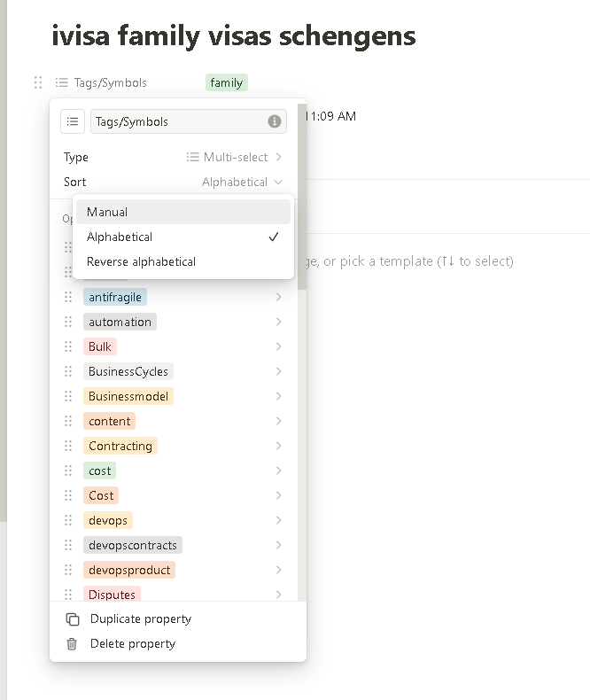Grab the drag handle of BusinessCycles option
The width and height of the screenshot is (590, 700).
point(68,371)
